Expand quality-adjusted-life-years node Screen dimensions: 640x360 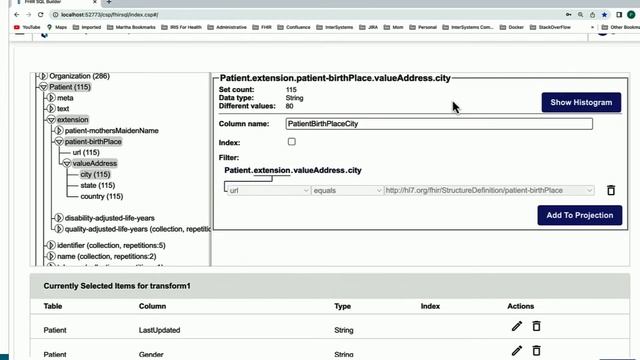point(59,229)
